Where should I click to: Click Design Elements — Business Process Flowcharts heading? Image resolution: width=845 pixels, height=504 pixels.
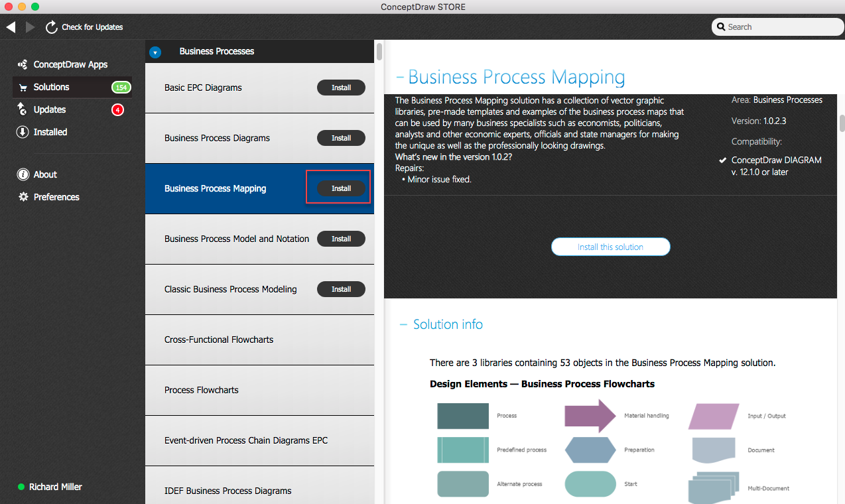(x=542, y=384)
